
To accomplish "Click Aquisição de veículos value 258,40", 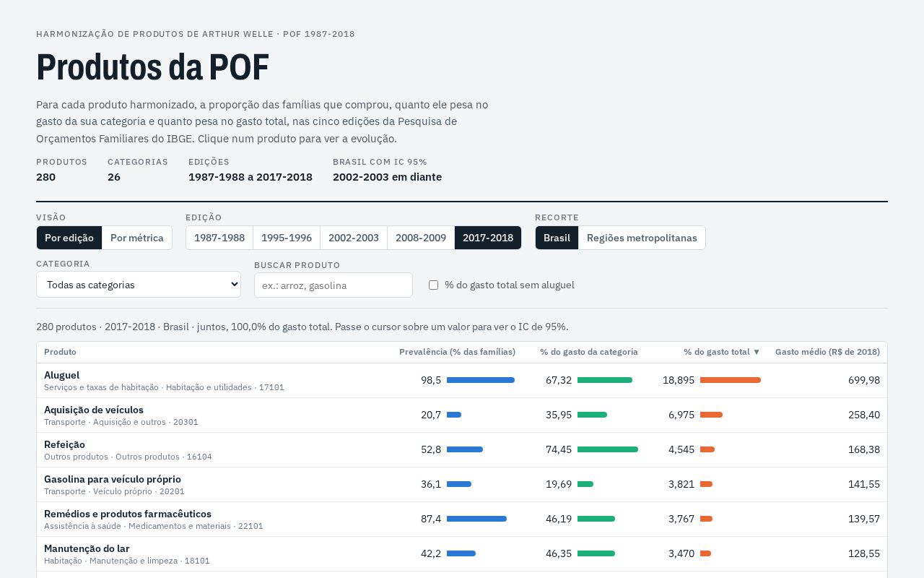I will click(x=864, y=415).
